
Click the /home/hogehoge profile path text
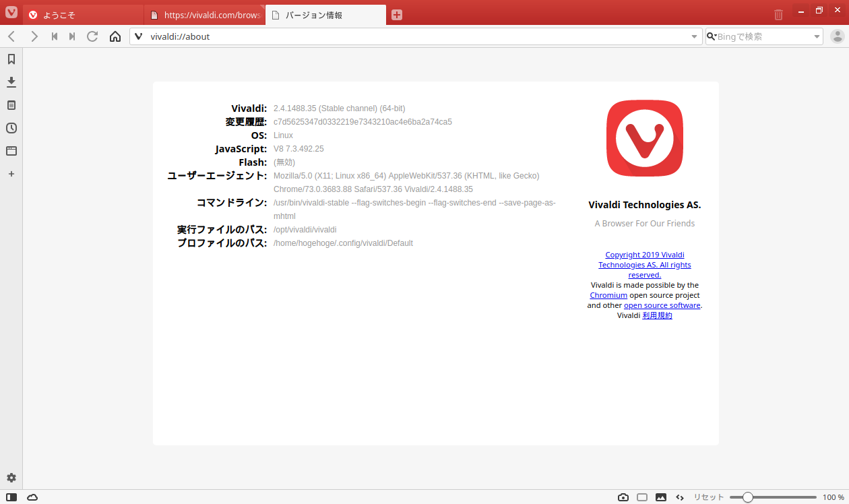(x=343, y=243)
